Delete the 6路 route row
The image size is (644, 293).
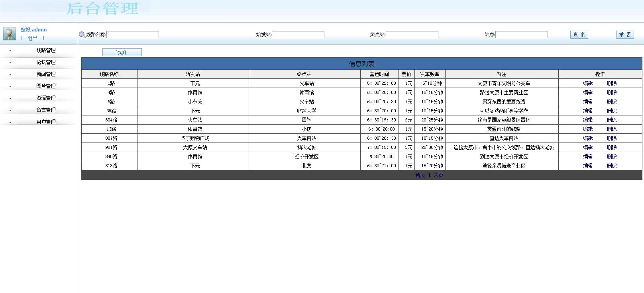click(612, 102)
